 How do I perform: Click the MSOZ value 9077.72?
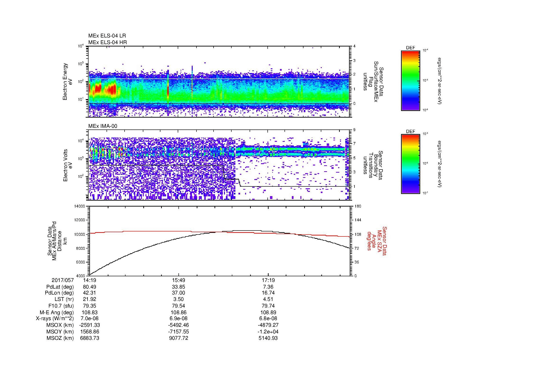[179, 338]
